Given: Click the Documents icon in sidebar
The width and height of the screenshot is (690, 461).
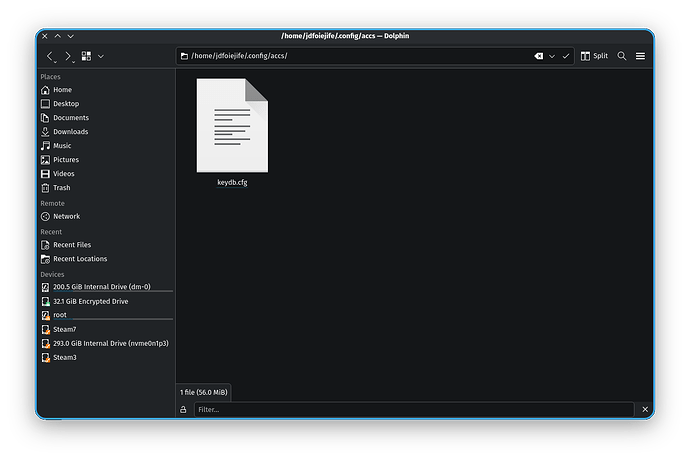Looking at the screenshot, I should click(x=45, y=118).
